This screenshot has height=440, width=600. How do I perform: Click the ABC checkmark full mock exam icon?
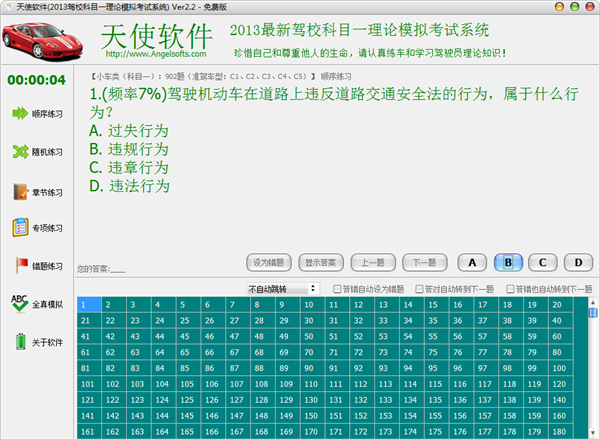tap(19, 304)
